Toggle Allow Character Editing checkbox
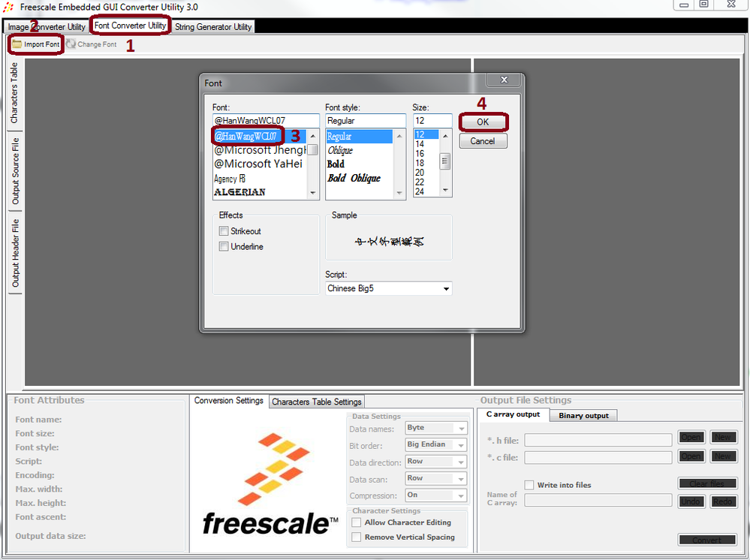 357,522
